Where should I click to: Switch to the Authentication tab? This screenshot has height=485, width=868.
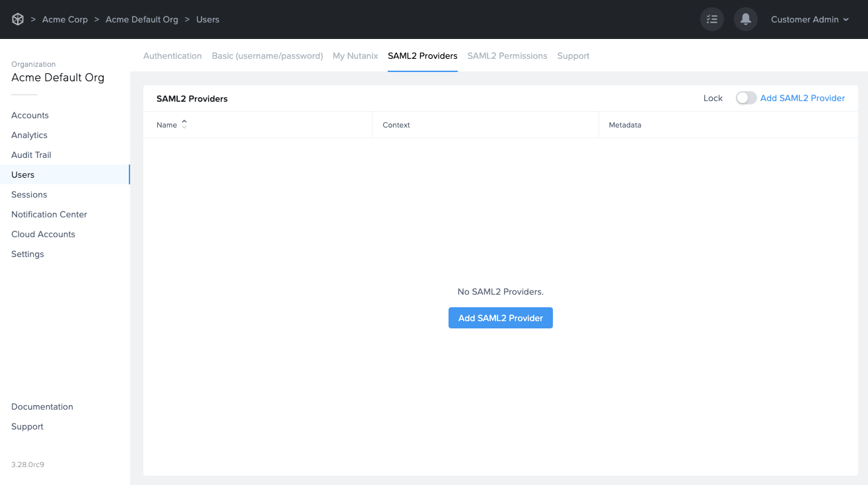[172, 56]
